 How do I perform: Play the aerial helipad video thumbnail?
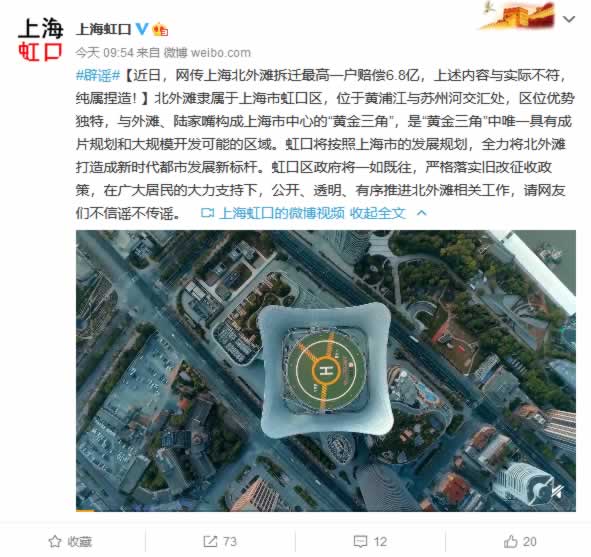tap(326, 370)
